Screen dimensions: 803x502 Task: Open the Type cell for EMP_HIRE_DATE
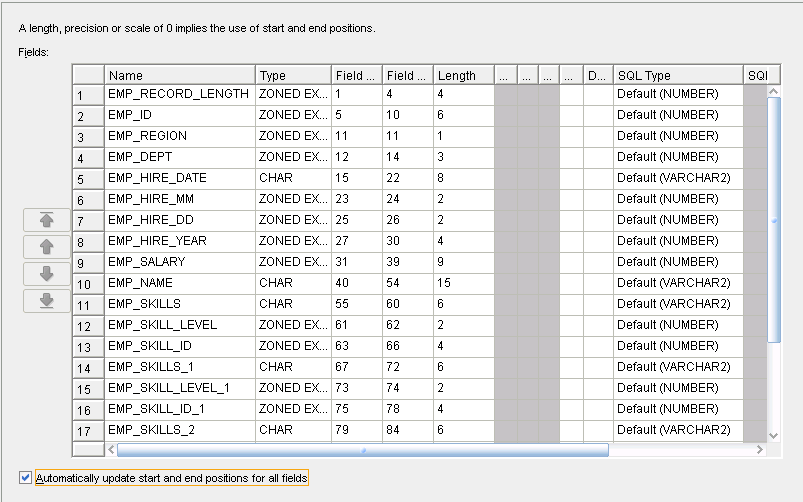tap(293, 178)
